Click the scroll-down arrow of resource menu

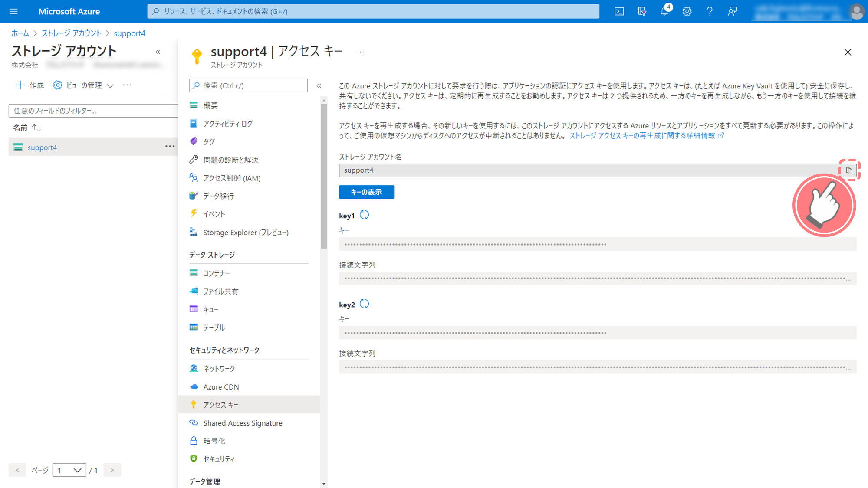[x=324, y=484]
